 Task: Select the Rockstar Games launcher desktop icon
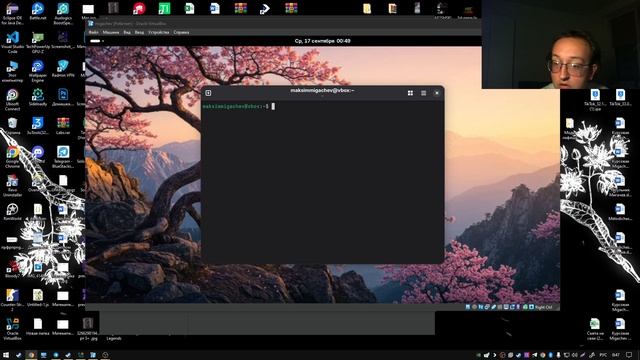click(12, 211)
